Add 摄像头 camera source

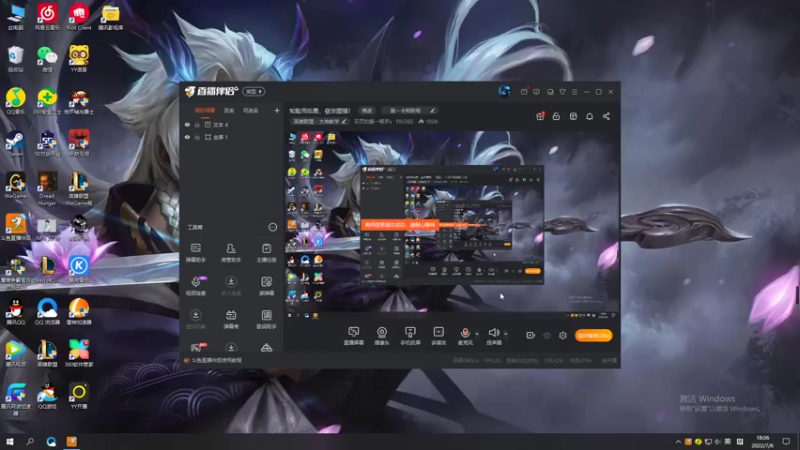pos(382,336)
